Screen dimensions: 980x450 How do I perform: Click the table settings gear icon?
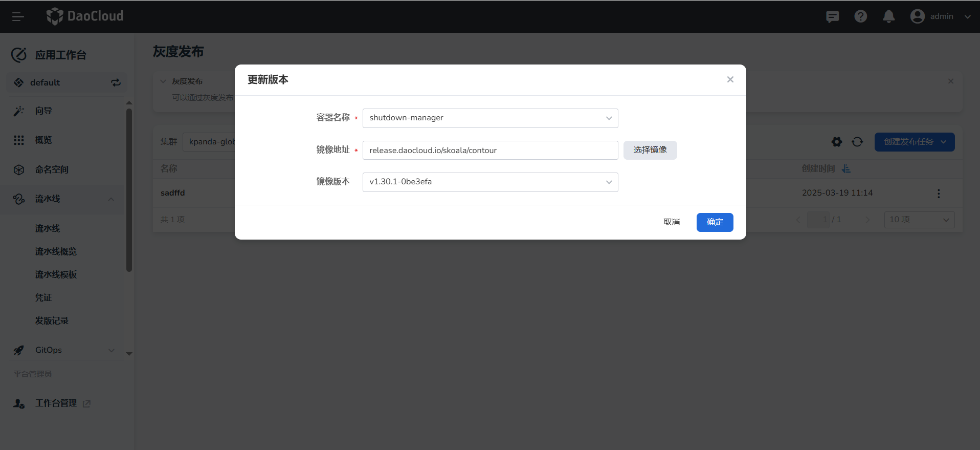(x=837, y=142)
